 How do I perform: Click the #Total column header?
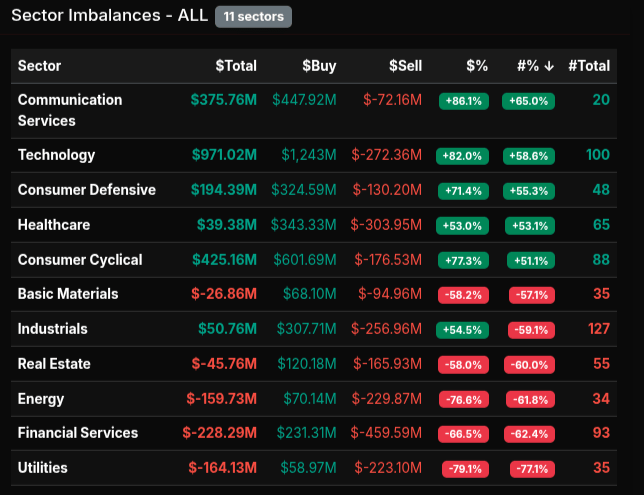(588, 66)
